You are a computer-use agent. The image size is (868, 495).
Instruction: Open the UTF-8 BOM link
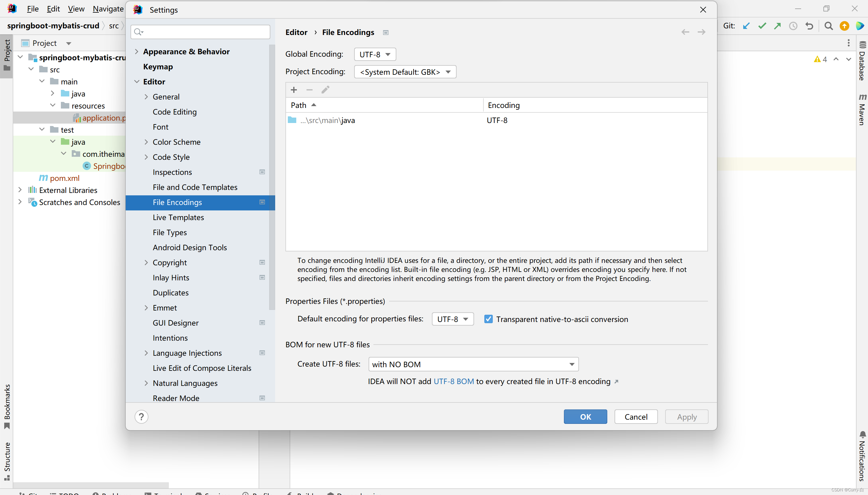(x=453, y=381)
